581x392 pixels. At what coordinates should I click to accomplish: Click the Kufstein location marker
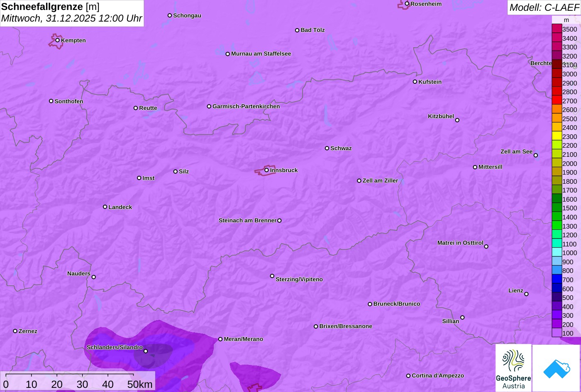[x=415, y=82]
